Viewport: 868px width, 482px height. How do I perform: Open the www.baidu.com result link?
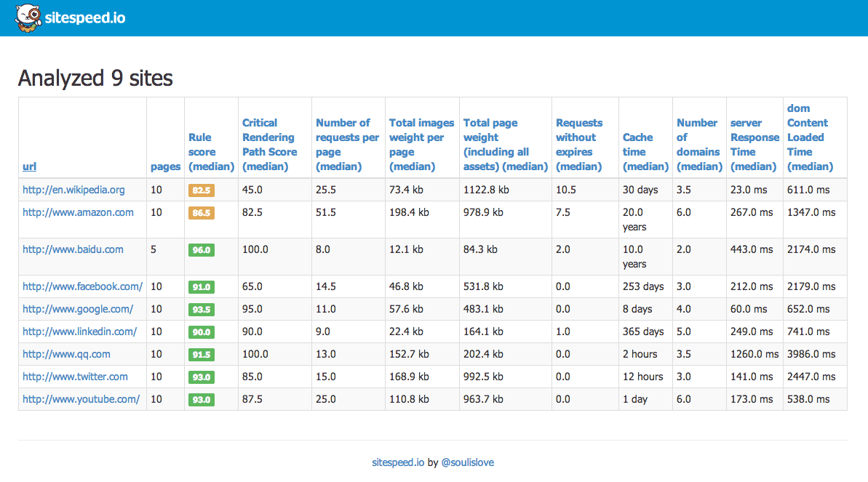(73, 249)
